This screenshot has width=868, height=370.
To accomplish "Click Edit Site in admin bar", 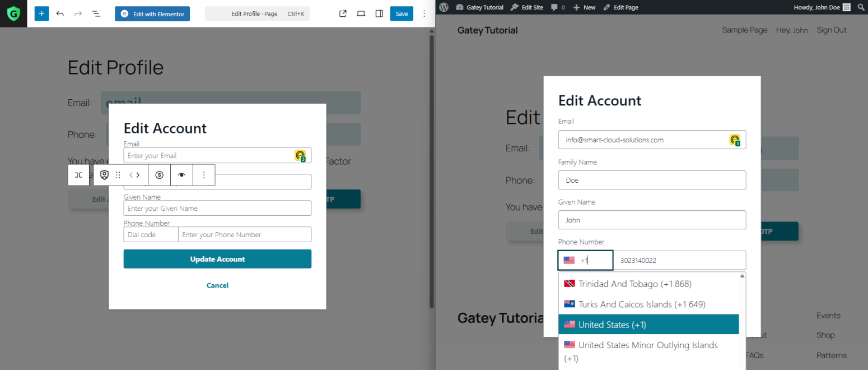I will (527, 7).
